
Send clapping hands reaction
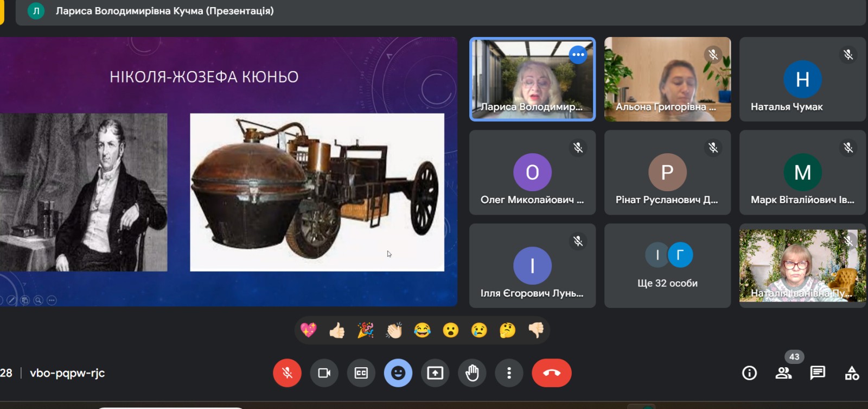[394, 330]
